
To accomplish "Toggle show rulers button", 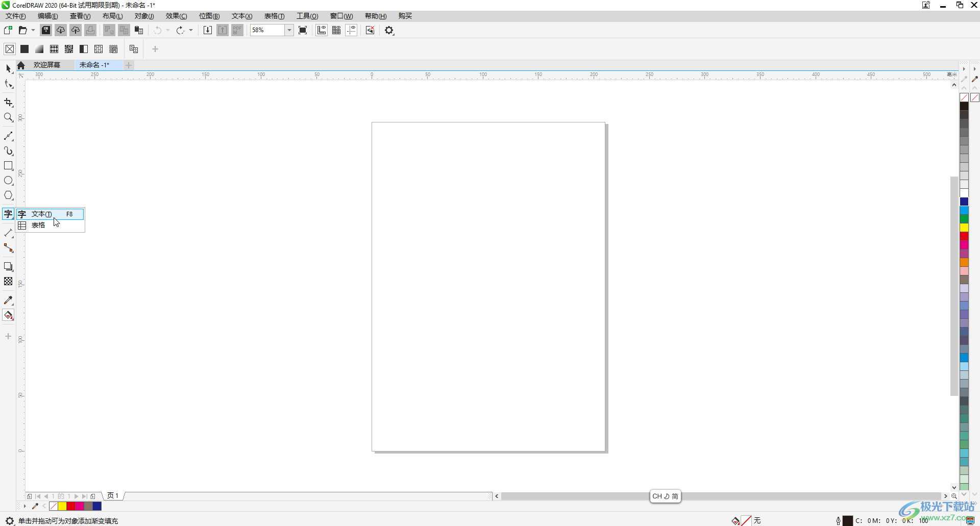I will (322, 30).
